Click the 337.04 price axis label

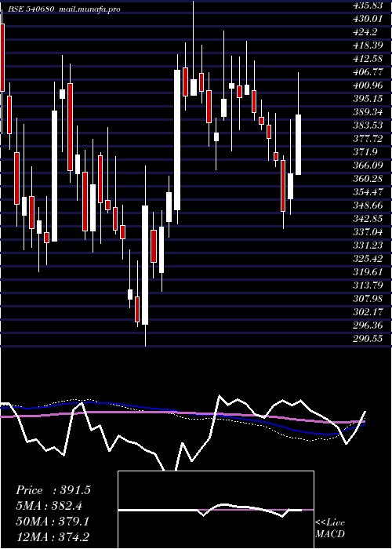click(x=367, y=232)
